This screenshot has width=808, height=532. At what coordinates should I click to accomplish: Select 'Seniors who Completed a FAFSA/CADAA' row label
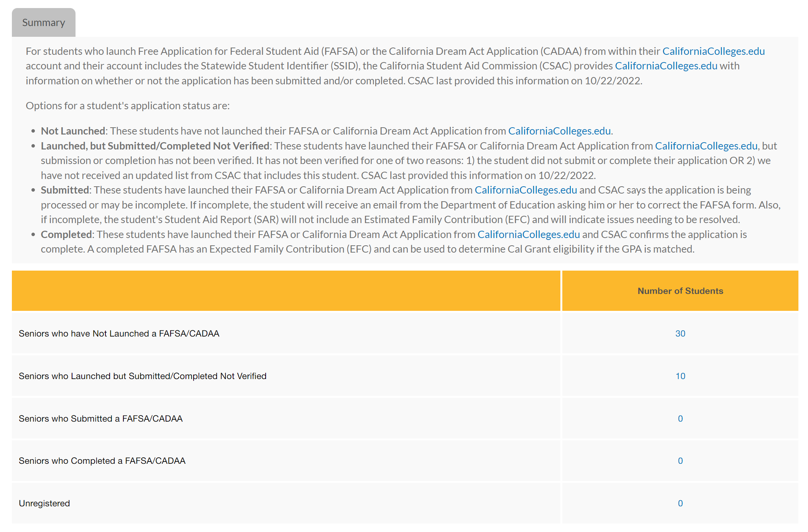pos(102,461)
